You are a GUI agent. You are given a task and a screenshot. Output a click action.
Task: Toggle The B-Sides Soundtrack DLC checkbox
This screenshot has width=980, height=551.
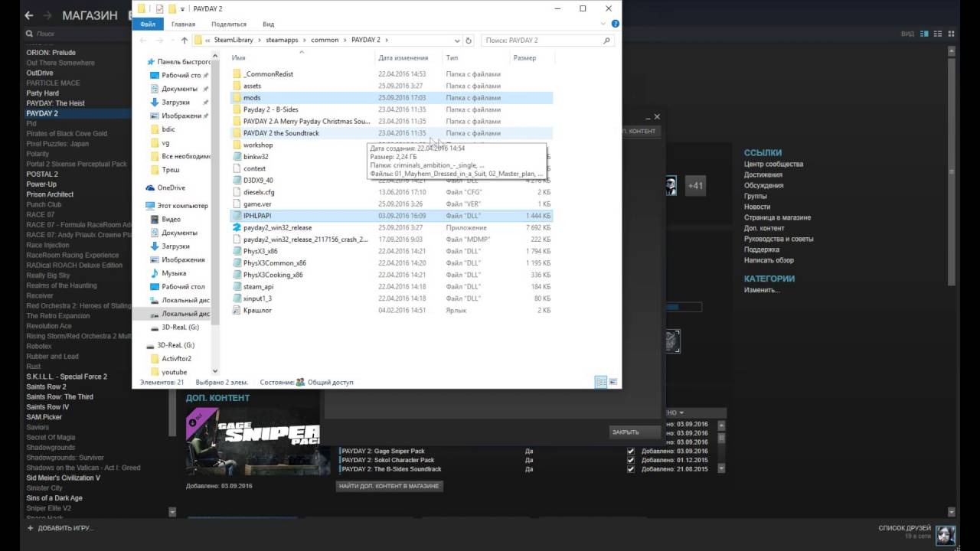pos(631,469)
